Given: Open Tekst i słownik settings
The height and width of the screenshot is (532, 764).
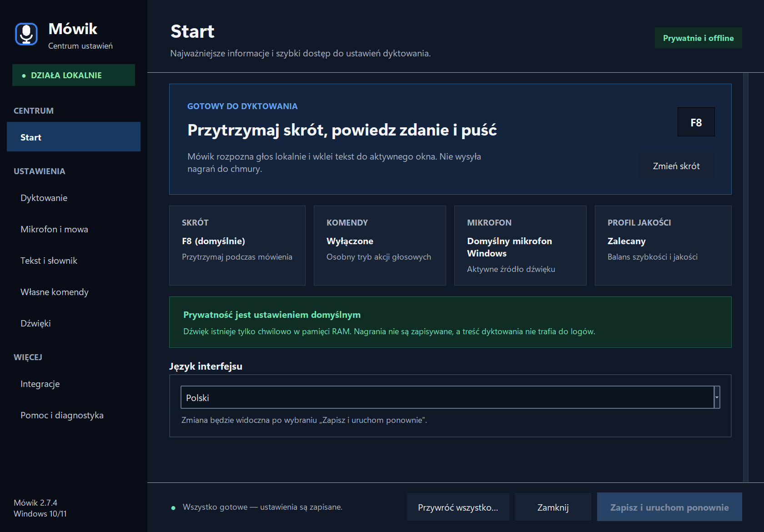Looking at the screenshot, I should 74,261.
